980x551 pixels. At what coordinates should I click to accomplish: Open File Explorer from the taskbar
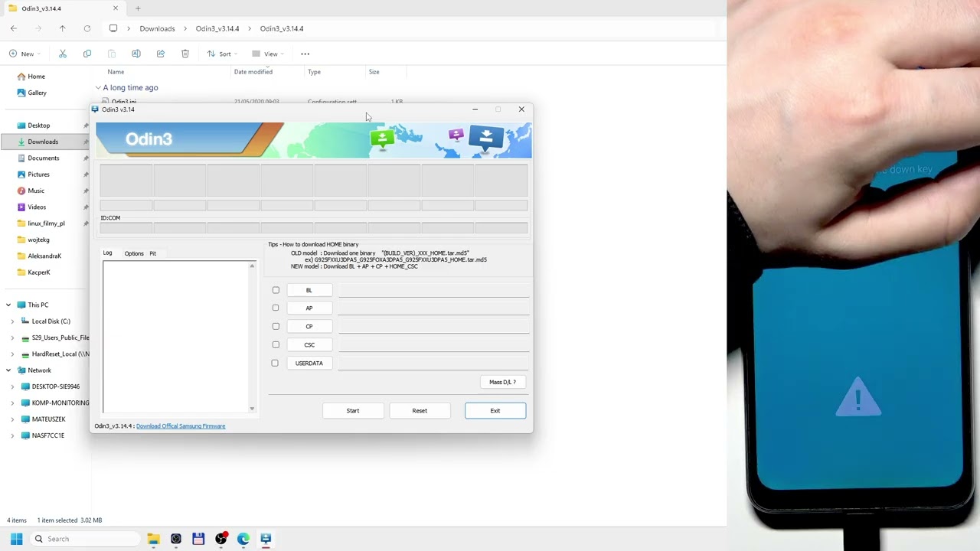153,539
